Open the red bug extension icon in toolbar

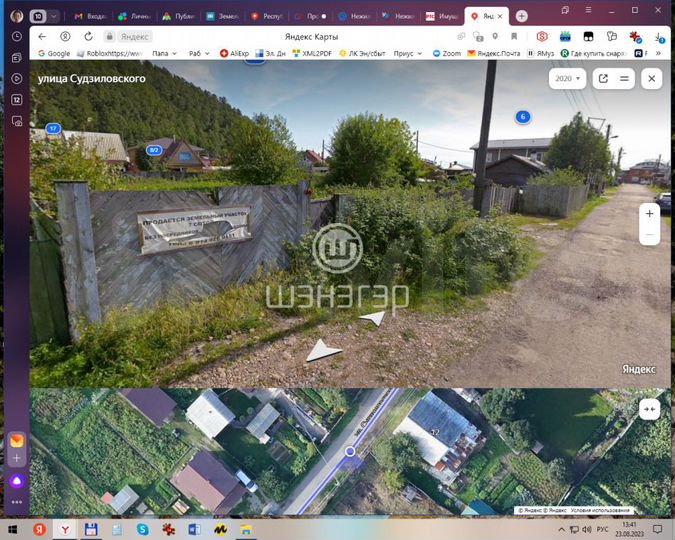pyautogui.click(x=635, y=37)
